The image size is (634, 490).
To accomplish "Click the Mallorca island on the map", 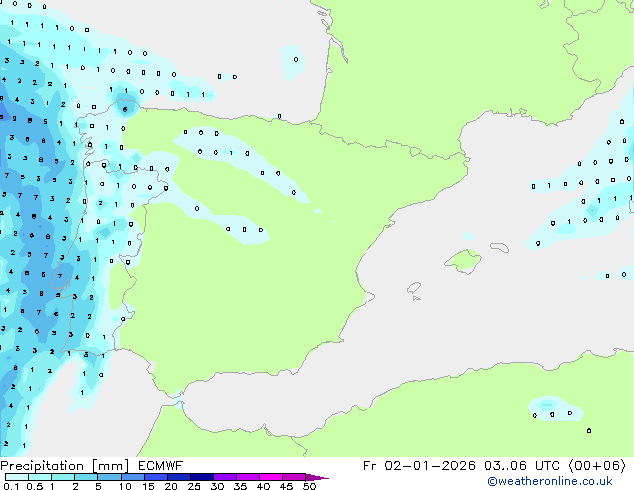I will tap(463, 261).
